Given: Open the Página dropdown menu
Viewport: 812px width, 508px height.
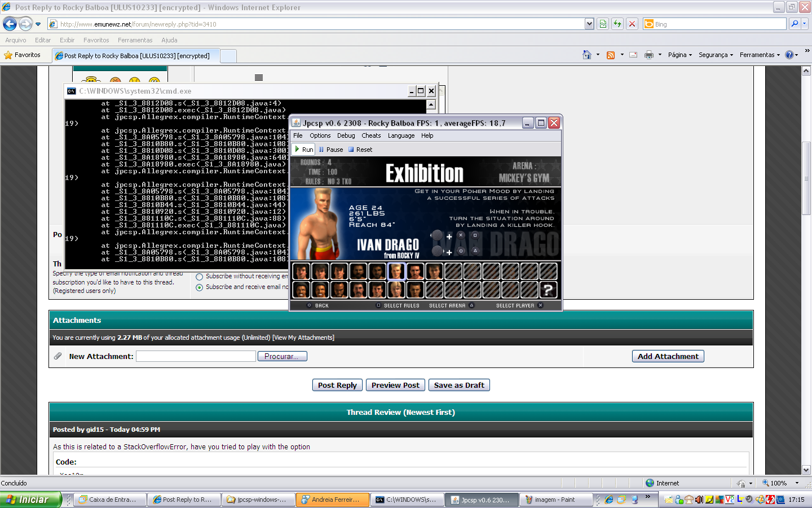Looking at the screenshot, I should point(679,55).
